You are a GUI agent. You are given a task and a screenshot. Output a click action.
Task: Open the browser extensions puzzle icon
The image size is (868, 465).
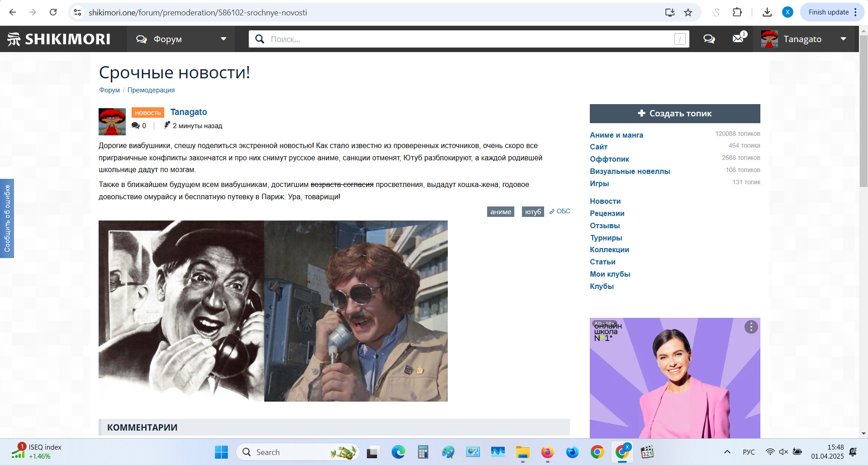coord(737,13)
